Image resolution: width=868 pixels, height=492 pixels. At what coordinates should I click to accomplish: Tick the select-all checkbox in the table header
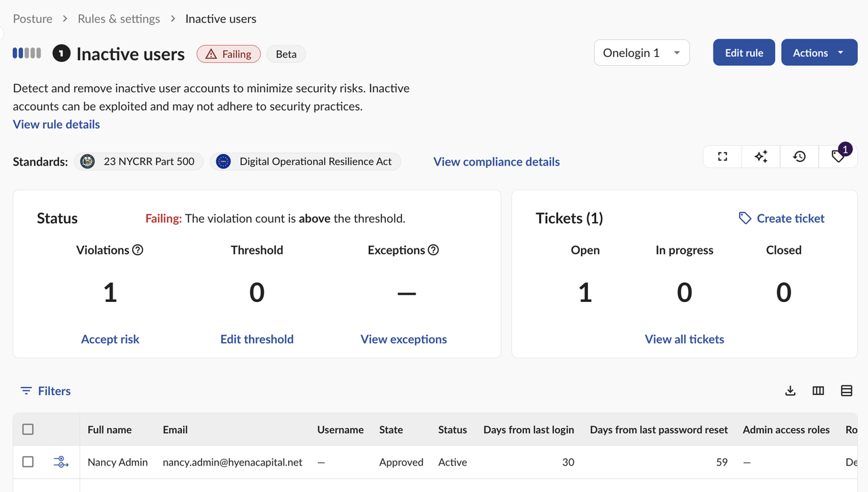(28, 430)
